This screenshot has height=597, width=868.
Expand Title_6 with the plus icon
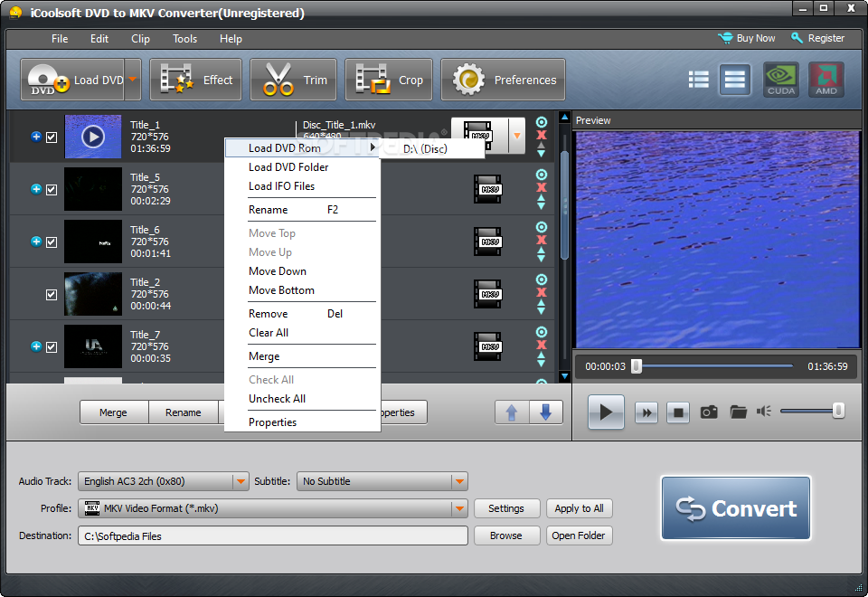[x=36, y=242]
